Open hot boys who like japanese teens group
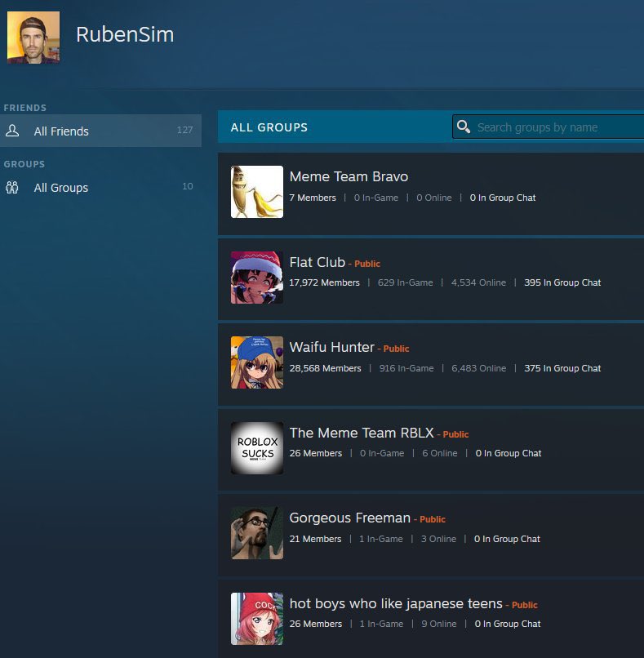 (396, 603)
